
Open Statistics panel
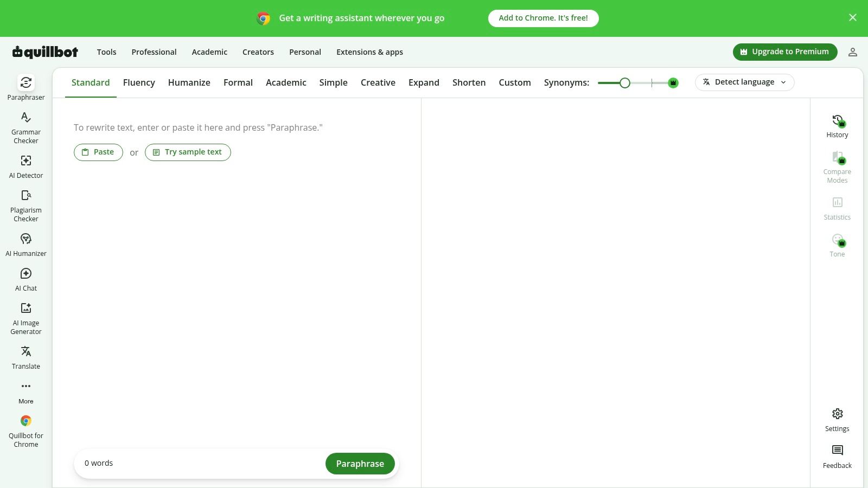coord(837,209)
